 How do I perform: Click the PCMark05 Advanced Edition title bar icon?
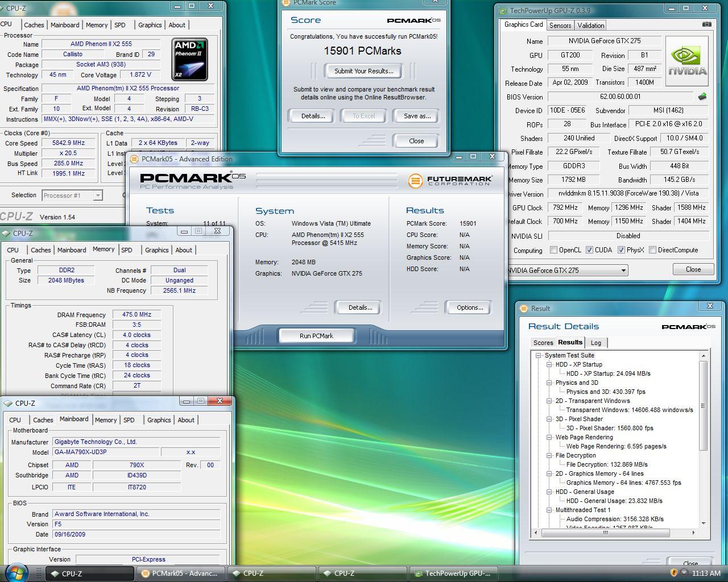pyautogui.click(x=135, y=159)
